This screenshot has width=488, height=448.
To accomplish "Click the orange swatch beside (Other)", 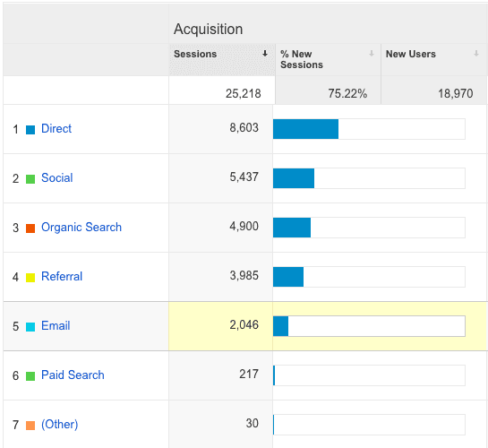I will click(x=30, y=426).
